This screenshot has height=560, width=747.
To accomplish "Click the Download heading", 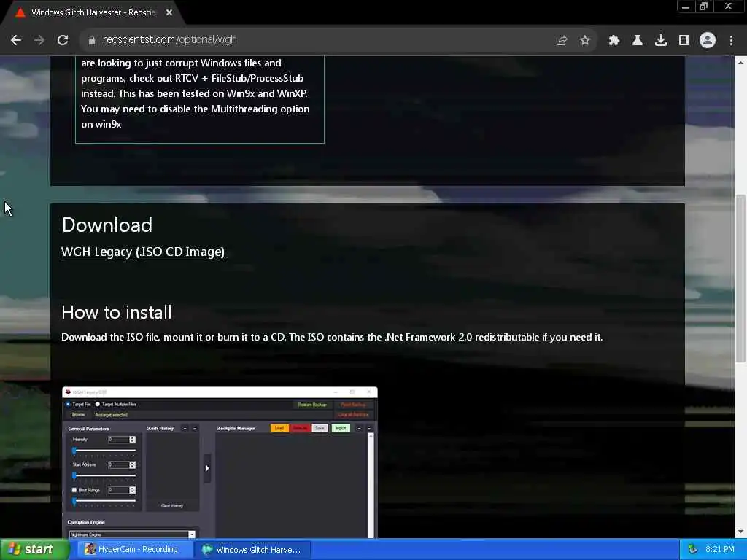I will [107, 225].
